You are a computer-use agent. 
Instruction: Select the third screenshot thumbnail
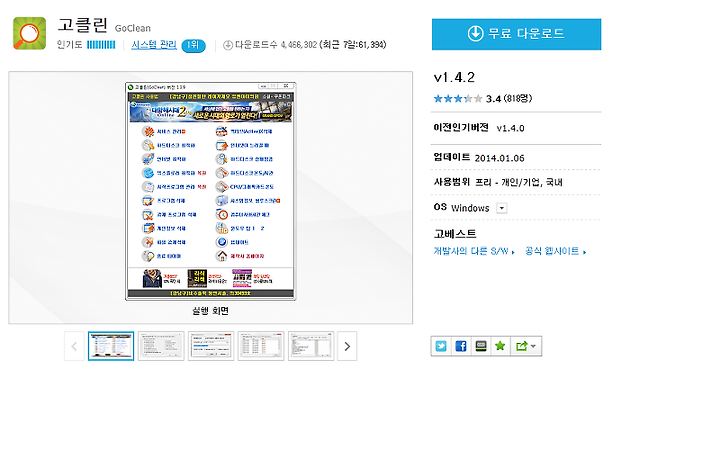point(211,346)
